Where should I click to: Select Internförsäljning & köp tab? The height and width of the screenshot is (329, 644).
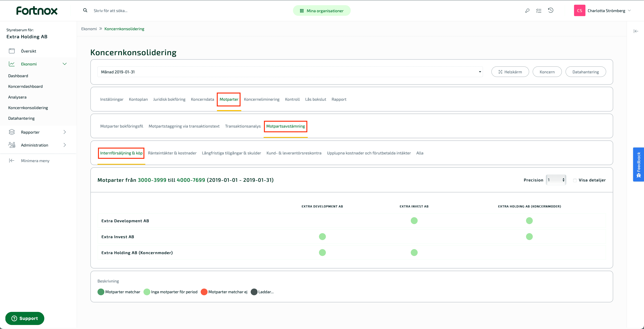[121, 153]
